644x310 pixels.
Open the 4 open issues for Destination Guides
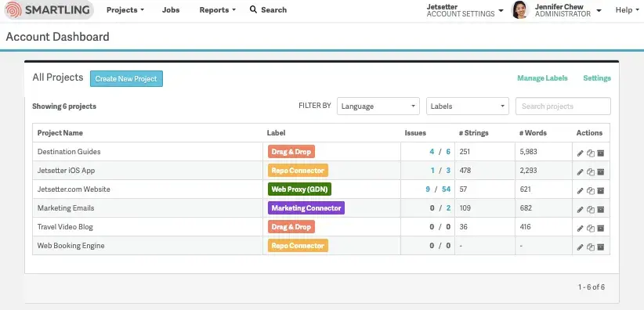432,152
